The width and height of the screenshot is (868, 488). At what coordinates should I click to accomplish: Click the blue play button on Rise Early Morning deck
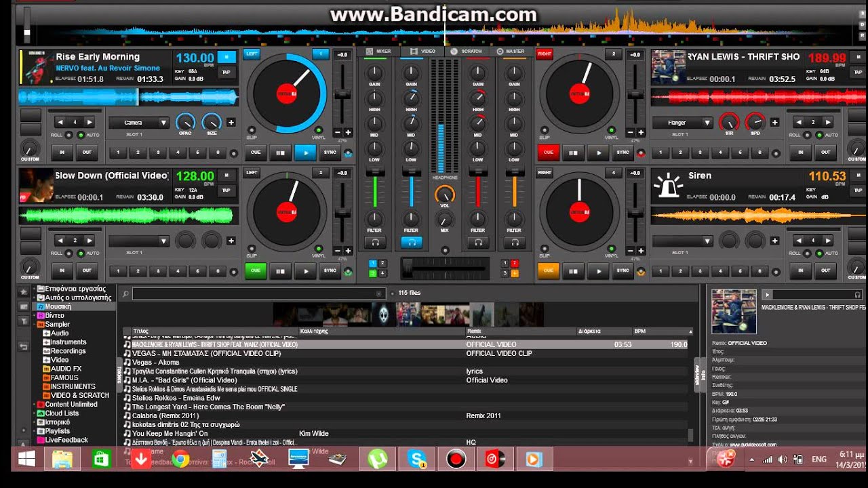[305, 153]
